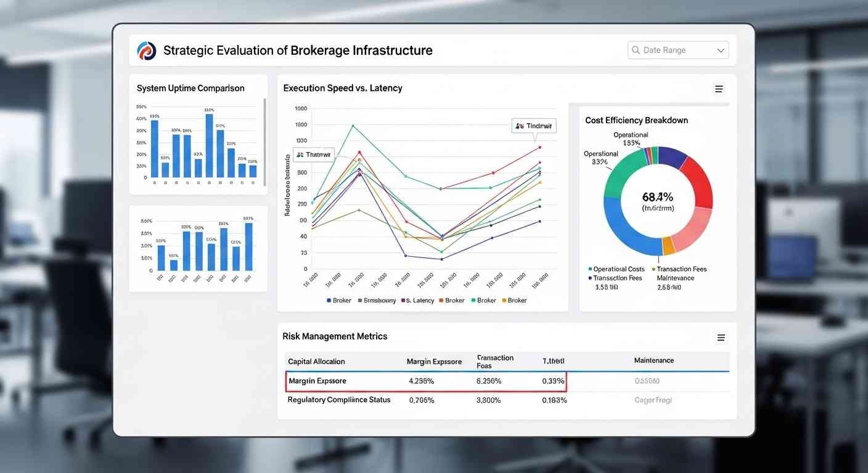Open the Date Range dropdown
Screen dimensions: 868x473
click(721, 50)
